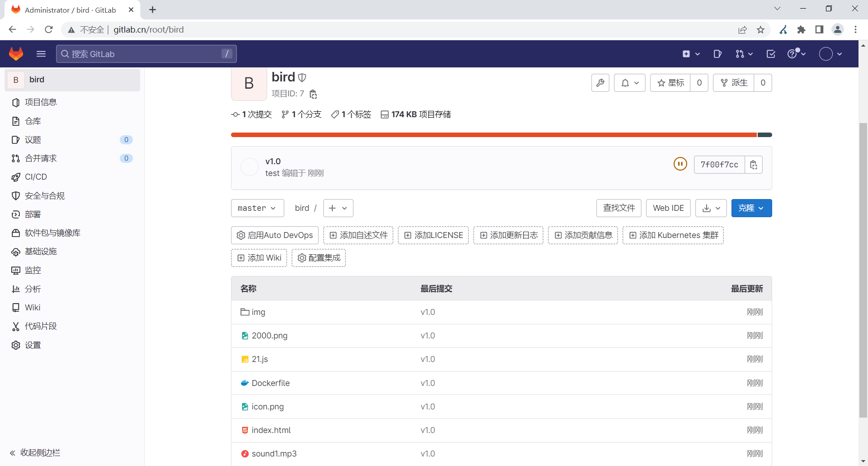Expand the master branch selector
The height and width of the screenshot is (466, 868).
(257, 208)
